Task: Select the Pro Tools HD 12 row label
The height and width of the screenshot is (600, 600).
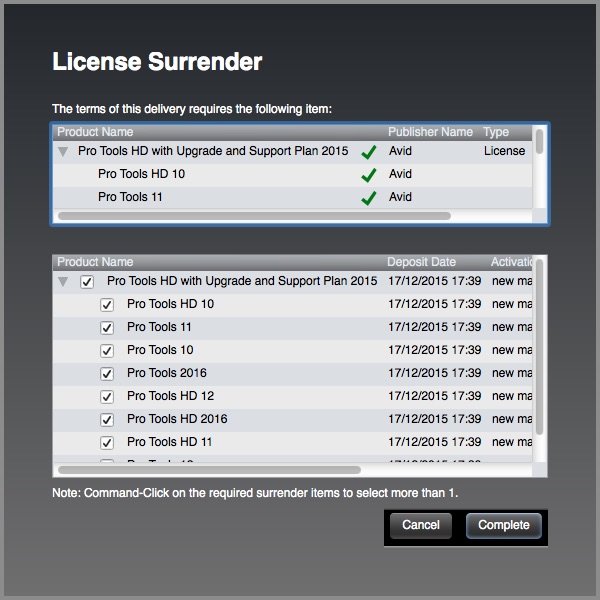Action: 170,396
